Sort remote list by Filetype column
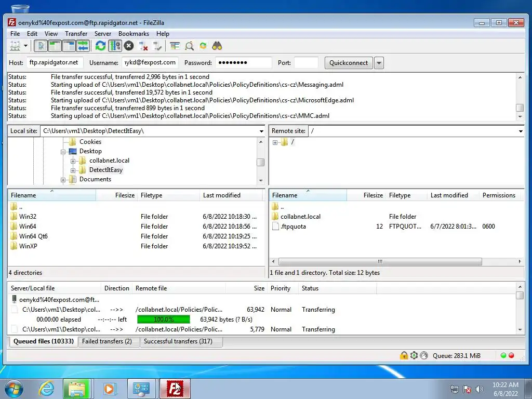532x399 pixels. (x=406, y=195)
